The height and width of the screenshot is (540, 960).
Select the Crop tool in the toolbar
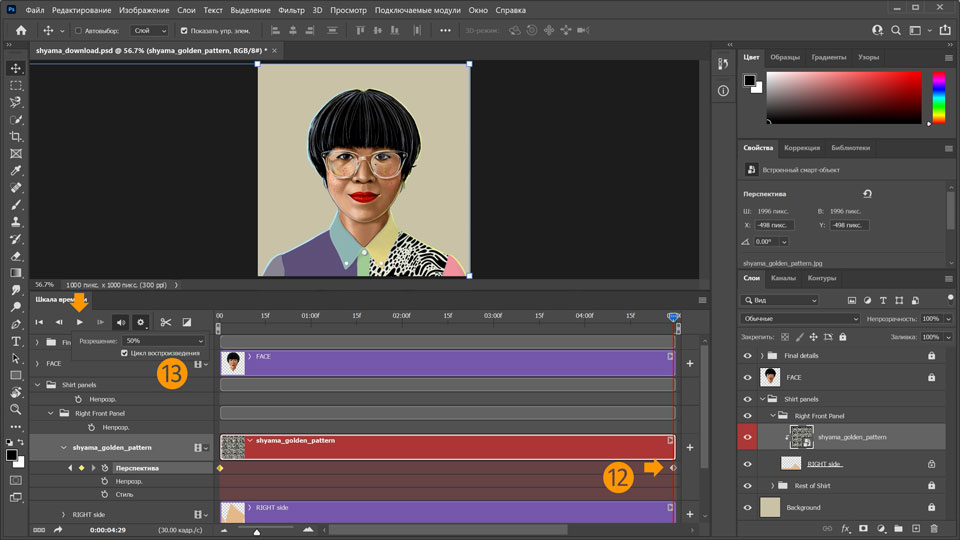[16, 136]
